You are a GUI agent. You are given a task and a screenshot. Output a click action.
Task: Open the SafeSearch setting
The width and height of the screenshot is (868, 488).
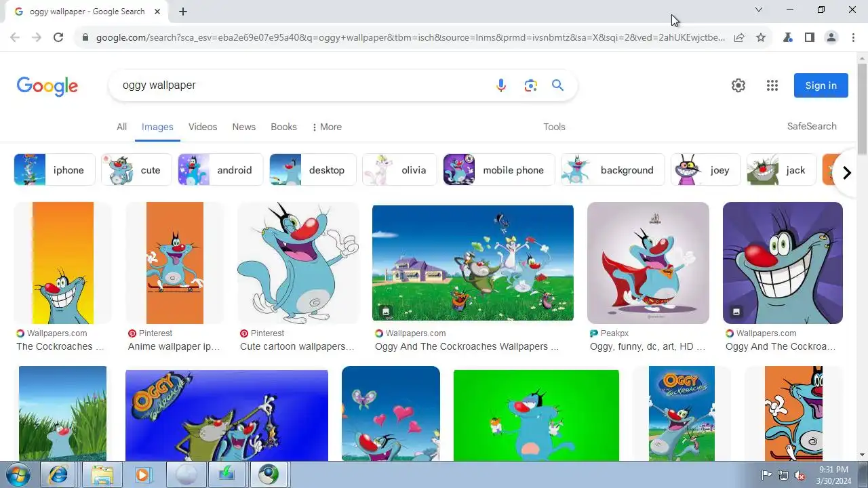tap(812, 126)
